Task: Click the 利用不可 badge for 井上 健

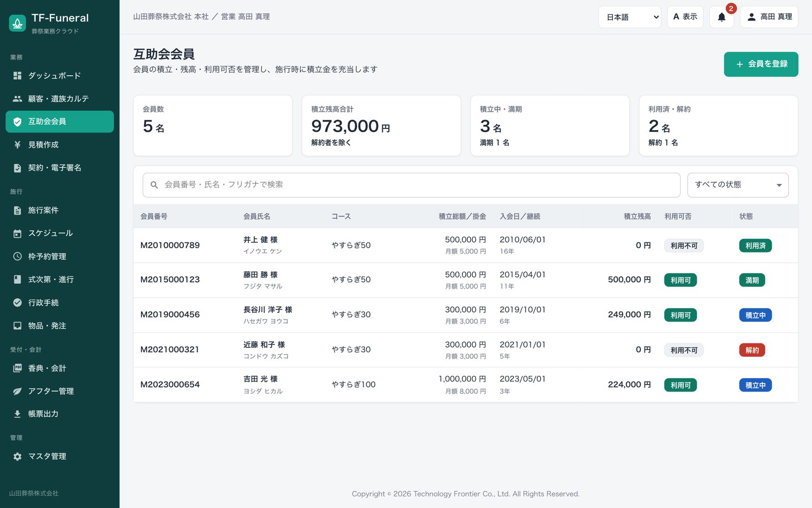Action: point(684,246)
